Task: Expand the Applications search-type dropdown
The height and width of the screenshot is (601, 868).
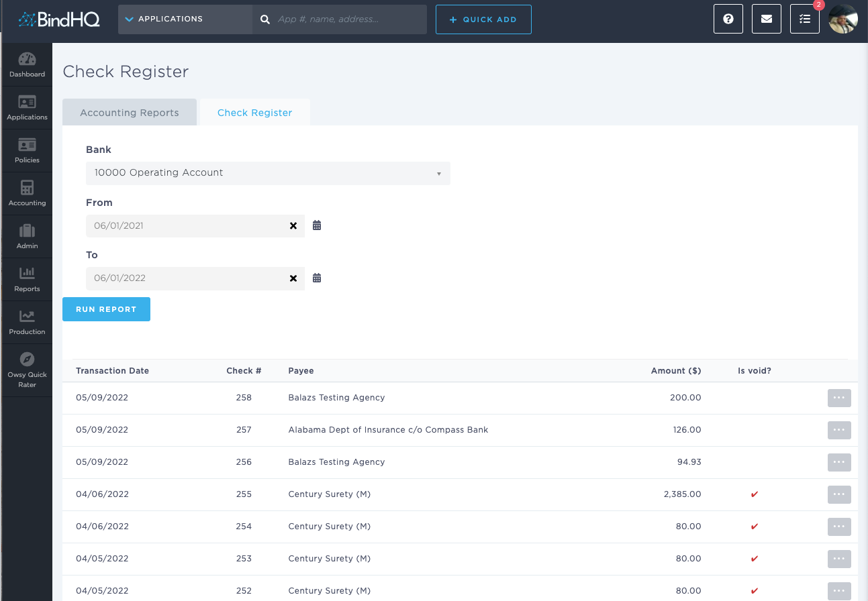Action: click(185, 19)
